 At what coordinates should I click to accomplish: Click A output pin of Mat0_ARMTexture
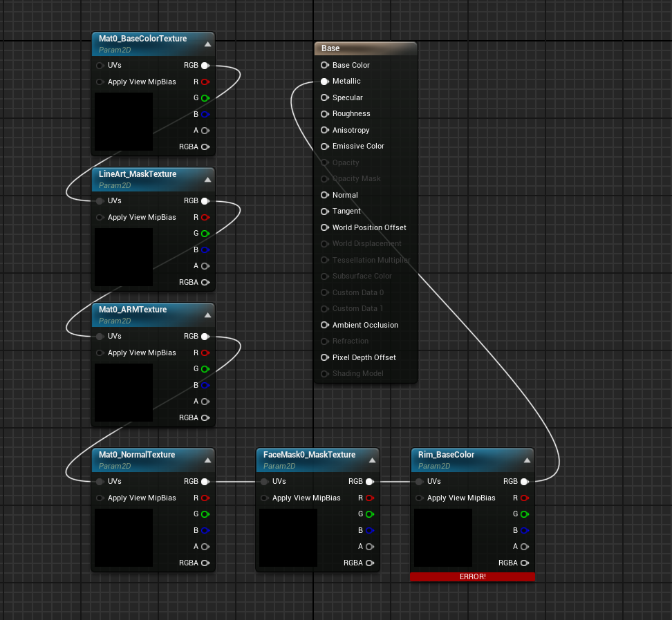tap(205, 402)
